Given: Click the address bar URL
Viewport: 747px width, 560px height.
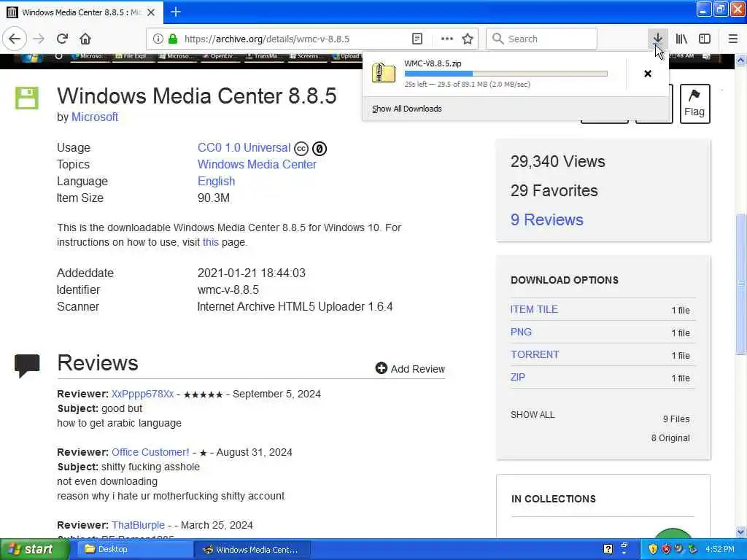Looking at the screenshot, I should pyautogui.click(x=267, y=39).
